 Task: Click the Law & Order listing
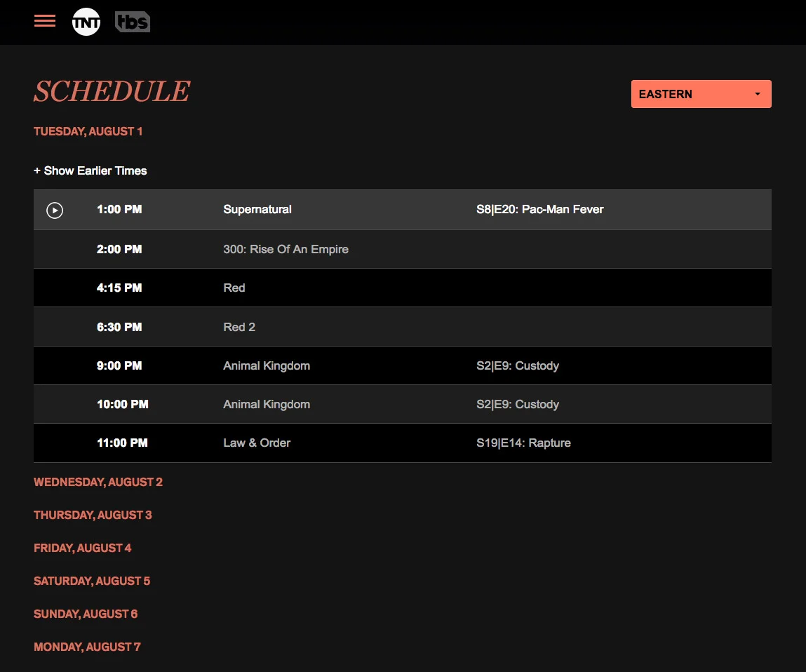pos(257,443)
